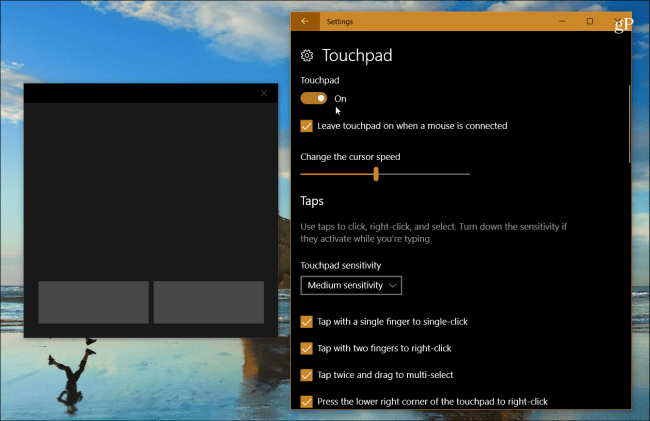The image size is (650, 421).
Task: Uncheck Tap with two fingers to right-click
Action: click(306, 348)
